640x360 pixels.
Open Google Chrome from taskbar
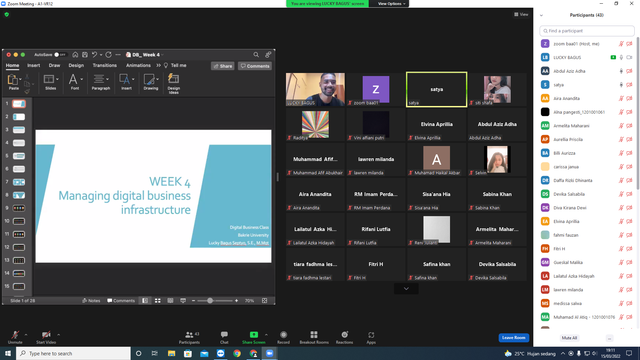(237, 353)
